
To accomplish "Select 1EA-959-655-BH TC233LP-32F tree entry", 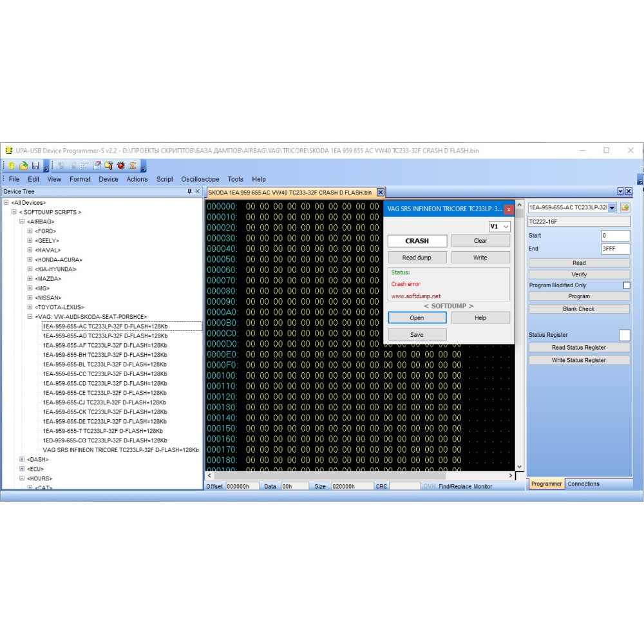I will tap(105, 355).
